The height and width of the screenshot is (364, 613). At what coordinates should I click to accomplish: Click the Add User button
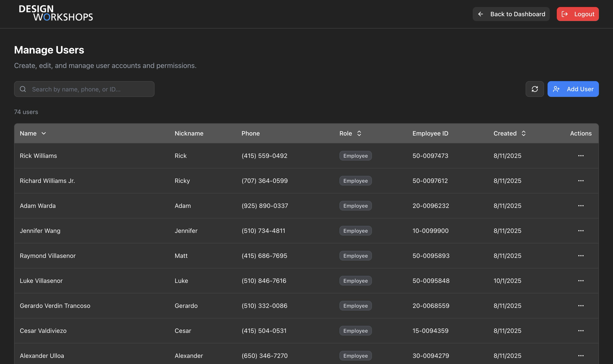[x=573, y=89]
